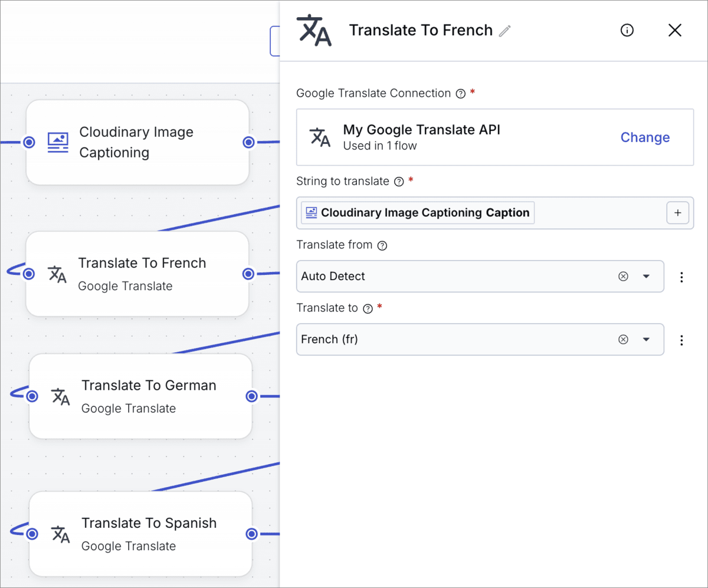Screen dimensions: 708x588
Task: Expand the Translate from dropdown arrow
Action: pyautogui.click(x=646, y=276)
